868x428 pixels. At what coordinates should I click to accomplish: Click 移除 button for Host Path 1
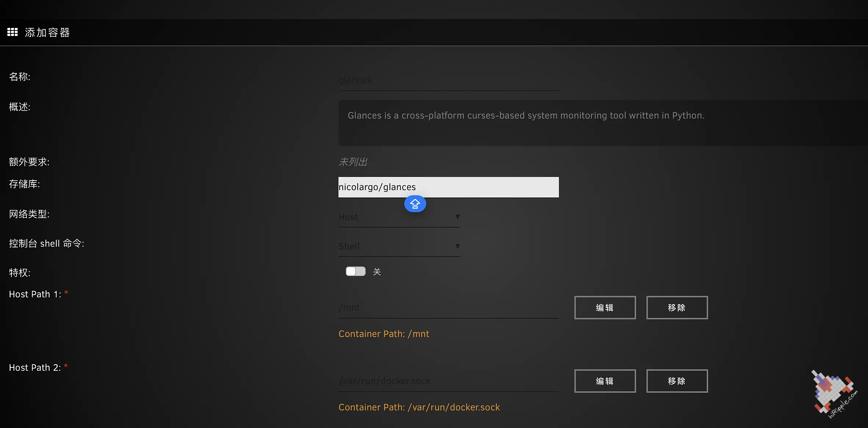tap(677, 308)
